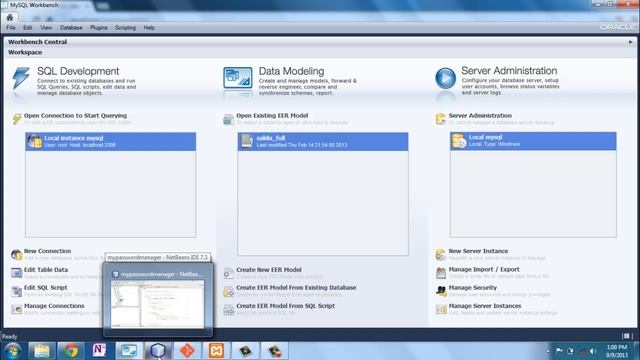This screenshot has width=640, height=360.
Task: Click the Edit SQL Script icon
Action: click(16, 291)
